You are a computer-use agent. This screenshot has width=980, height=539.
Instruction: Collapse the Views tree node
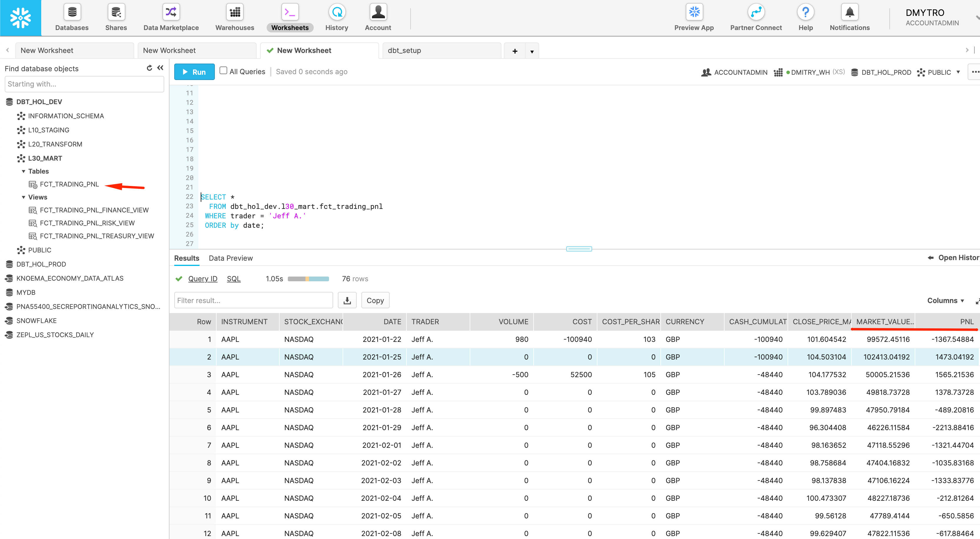24,197
